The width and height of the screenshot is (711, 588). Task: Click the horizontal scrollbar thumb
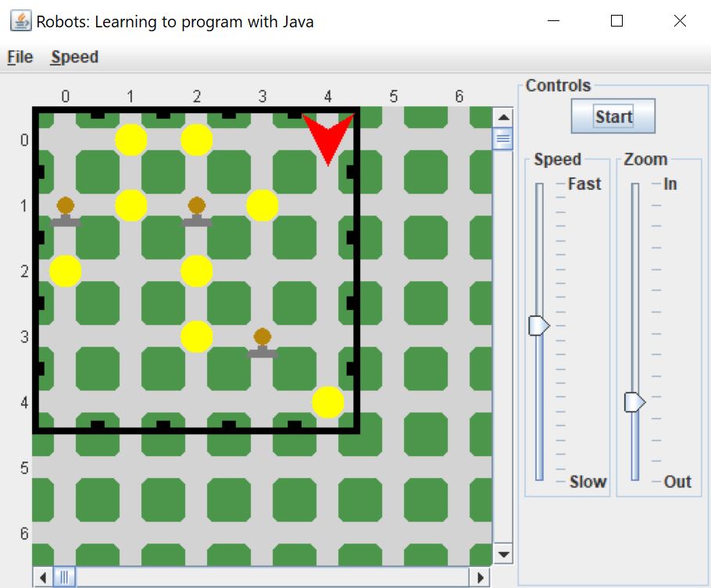tap(64, 578)
